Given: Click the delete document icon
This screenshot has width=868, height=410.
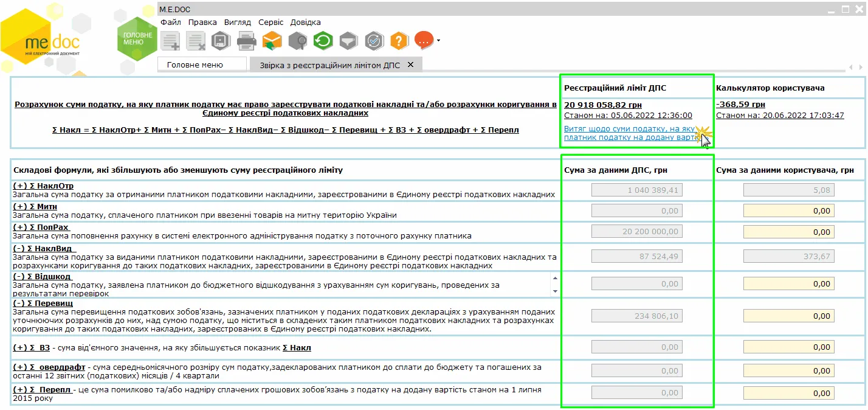Looking at the screenshot, I should click(x=195, y=41).
